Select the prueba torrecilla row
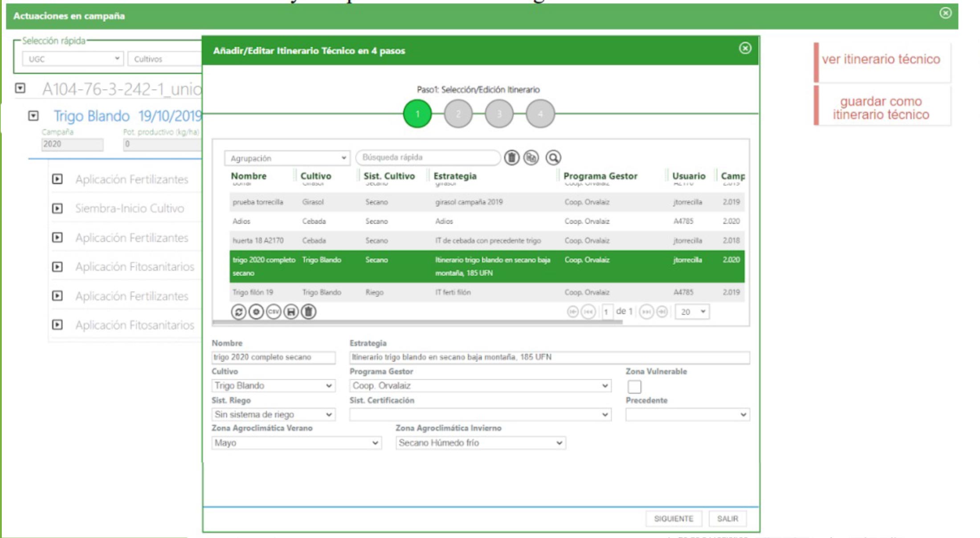The height and width of the screenshot is (538, 980). point(487,202)
